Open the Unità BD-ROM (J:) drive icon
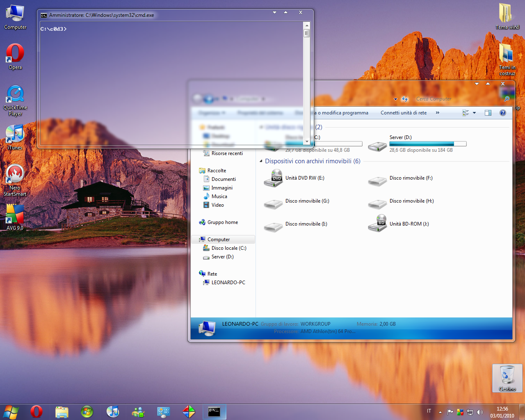525x420 pixels. coord(377,224)
